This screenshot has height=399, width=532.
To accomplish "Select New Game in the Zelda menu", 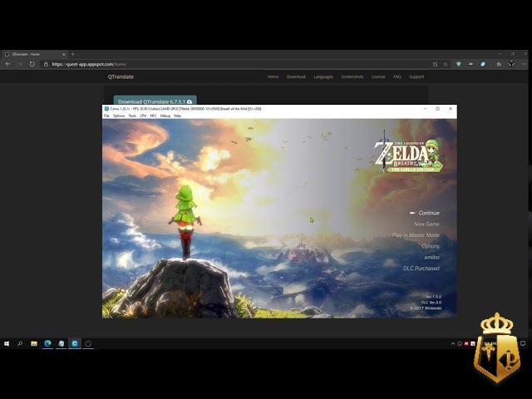I will [x=426, y=224].
